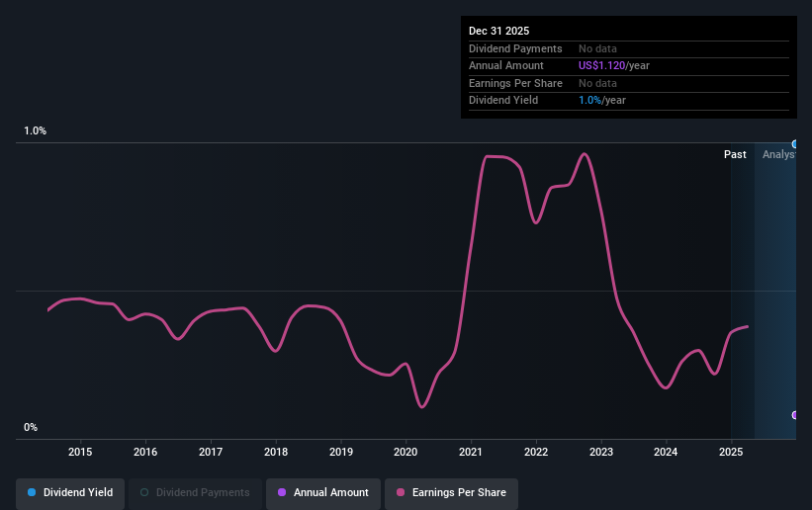Viewport: 812px width, 510px height.
Task: Click the 2015 x-axis label
Action: tap(80, 452)
